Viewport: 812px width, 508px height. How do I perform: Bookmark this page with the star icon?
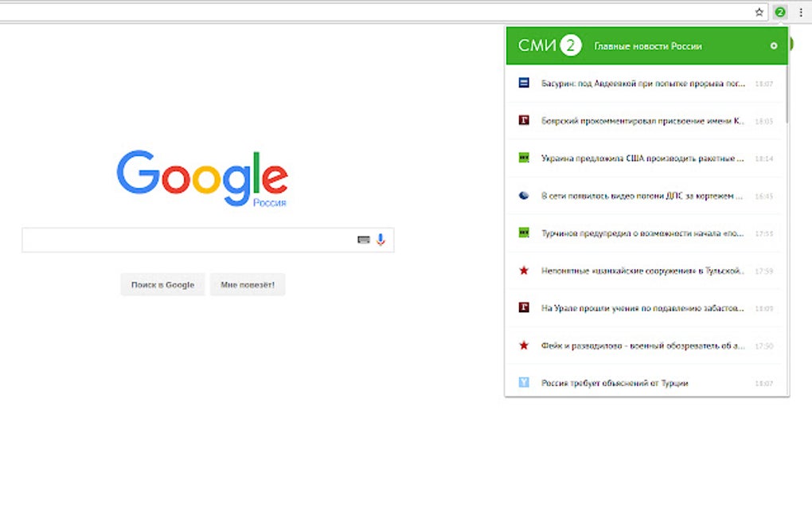tap(759, 12)
